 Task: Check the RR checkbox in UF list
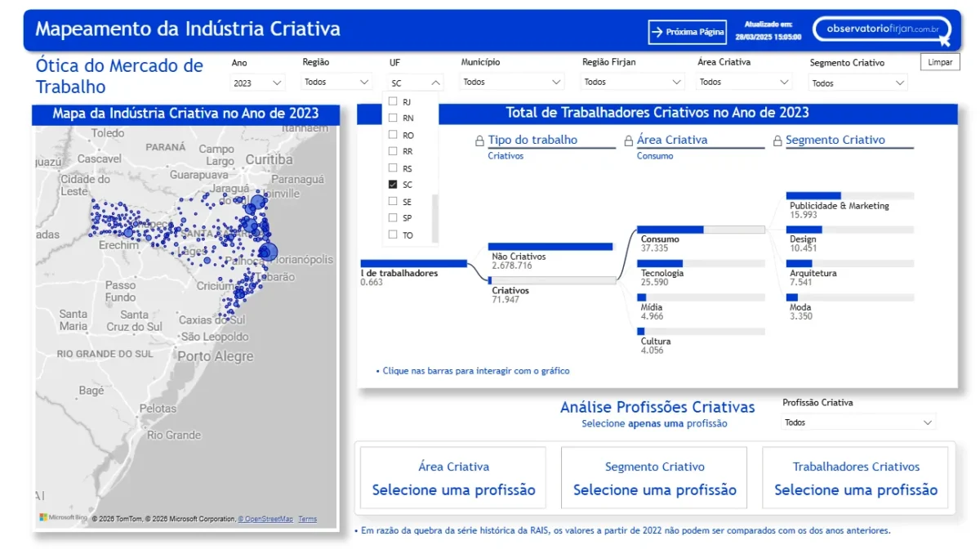[393, 151]
